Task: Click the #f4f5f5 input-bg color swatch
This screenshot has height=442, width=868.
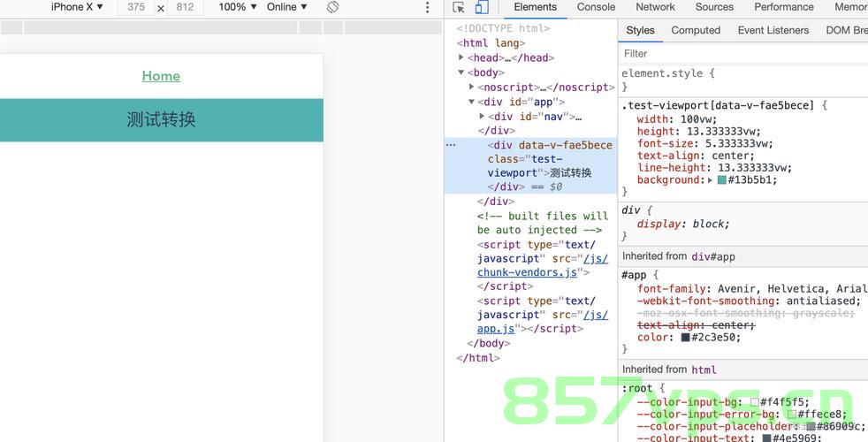Action: point(754,403)
